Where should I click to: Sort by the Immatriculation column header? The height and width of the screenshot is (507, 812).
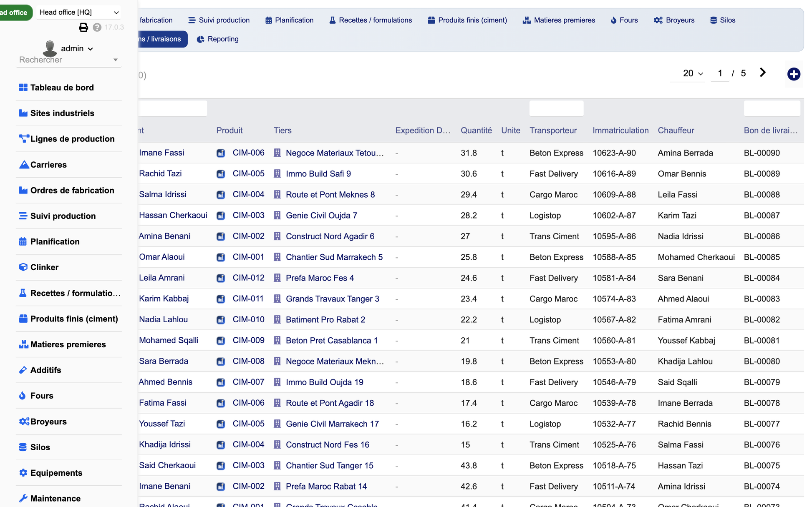click(620, 131)
